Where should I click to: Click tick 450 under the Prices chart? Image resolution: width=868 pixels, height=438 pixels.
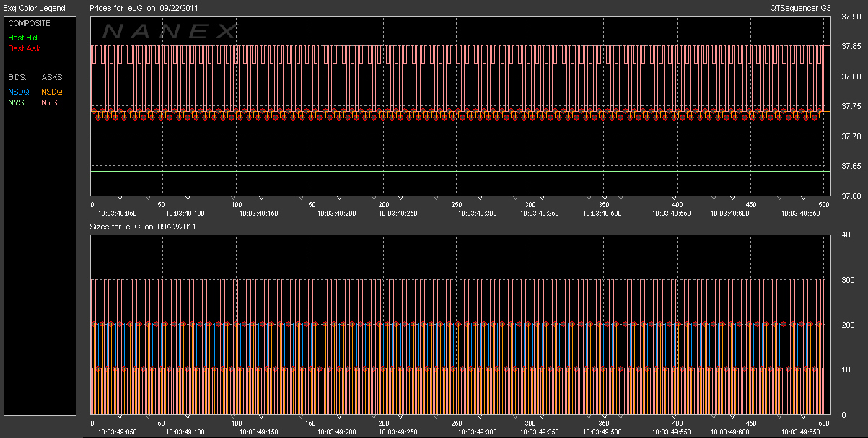750,205
